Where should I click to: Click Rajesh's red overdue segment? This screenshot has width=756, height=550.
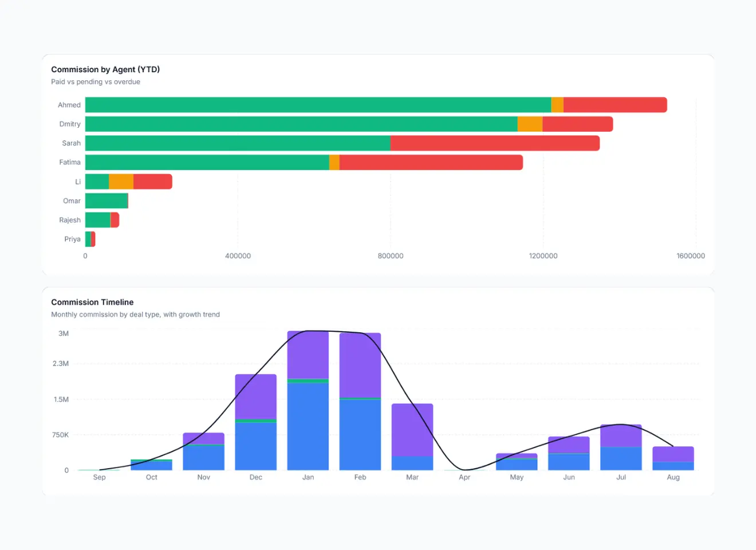(115, 220)
